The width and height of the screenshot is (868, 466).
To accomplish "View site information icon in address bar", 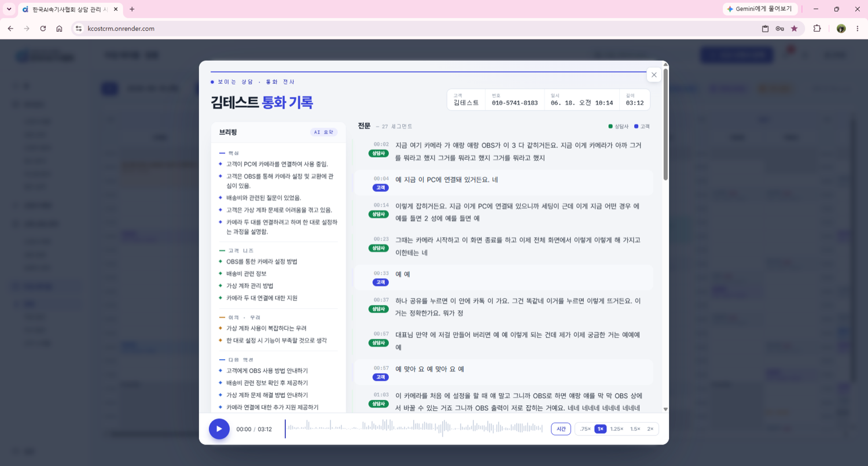I will click(x=79, y=28).
